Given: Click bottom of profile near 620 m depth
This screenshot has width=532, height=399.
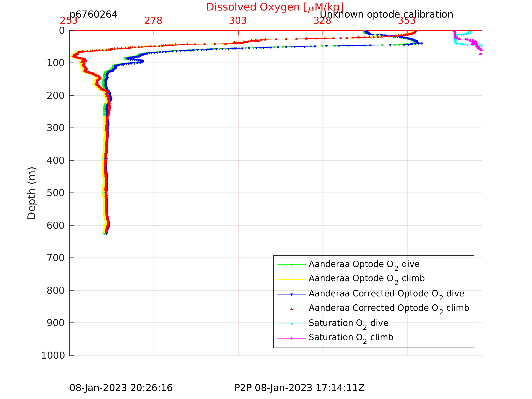Looking at the screenshot, I should (106, 232).
